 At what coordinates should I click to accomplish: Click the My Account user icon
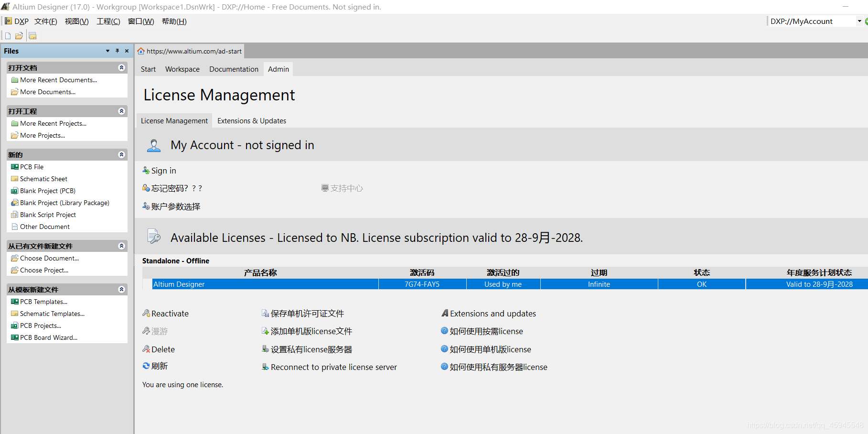(154, 145)
